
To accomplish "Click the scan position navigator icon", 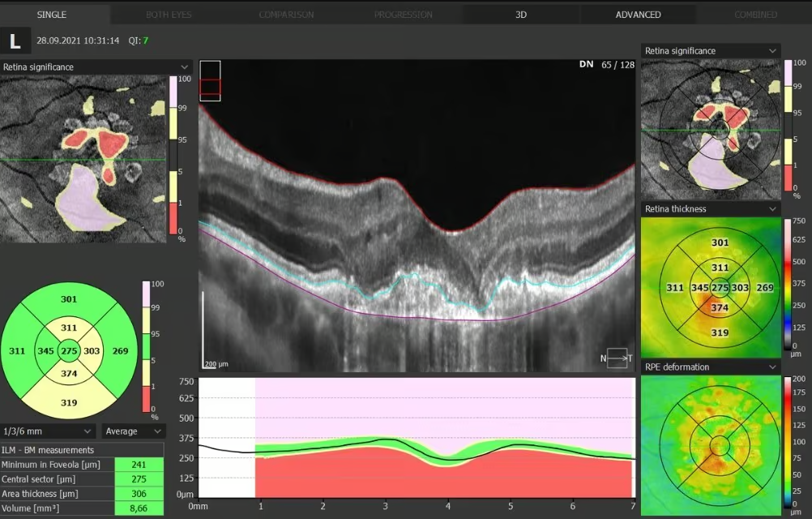I will pos(210,81).
